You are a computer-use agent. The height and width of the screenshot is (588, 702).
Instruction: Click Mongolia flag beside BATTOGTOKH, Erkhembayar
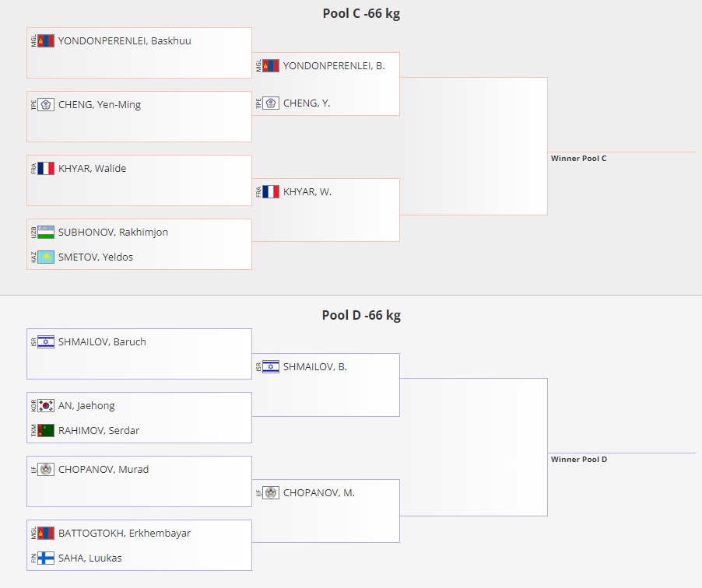coord(46,533)
